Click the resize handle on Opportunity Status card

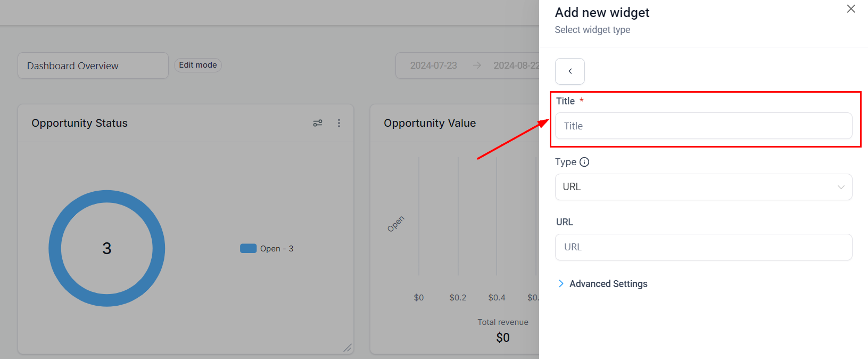point(347,348)
